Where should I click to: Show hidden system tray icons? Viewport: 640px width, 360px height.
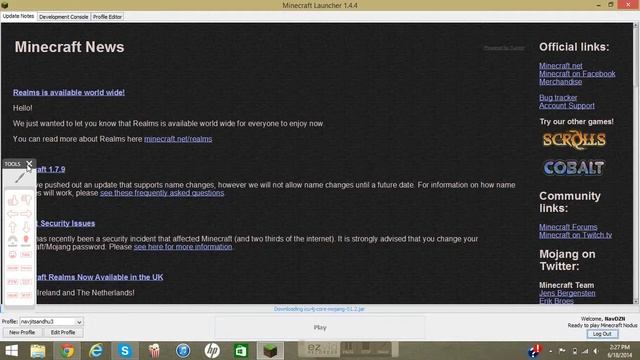[551, 351]
